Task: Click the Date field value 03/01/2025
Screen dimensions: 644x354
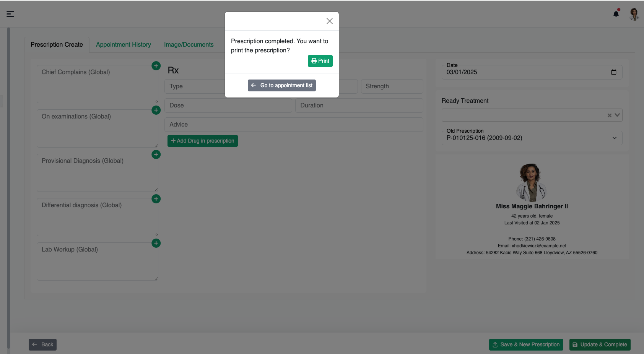Action: point(462,72)
